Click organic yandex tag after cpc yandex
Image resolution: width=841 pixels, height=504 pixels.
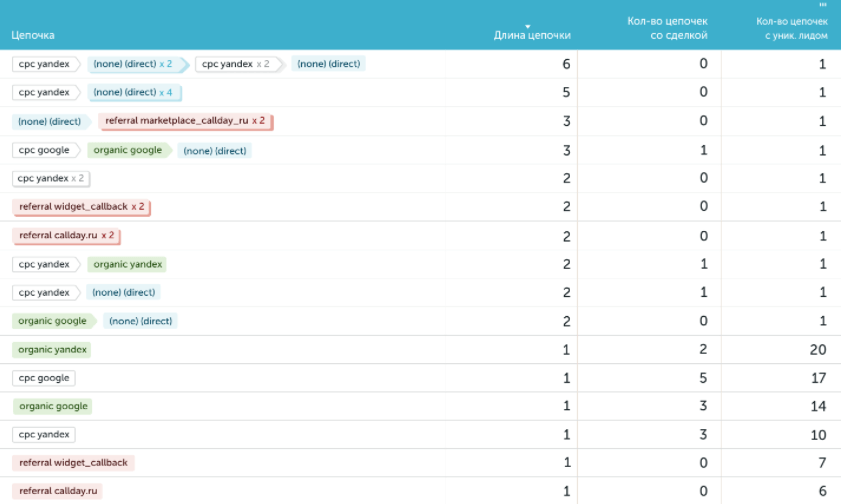pos(128,265)
